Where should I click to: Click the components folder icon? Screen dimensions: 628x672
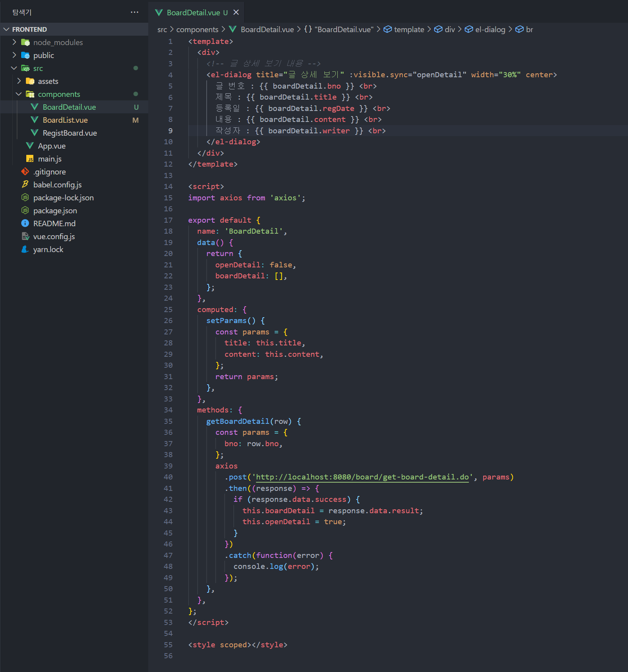30,94
